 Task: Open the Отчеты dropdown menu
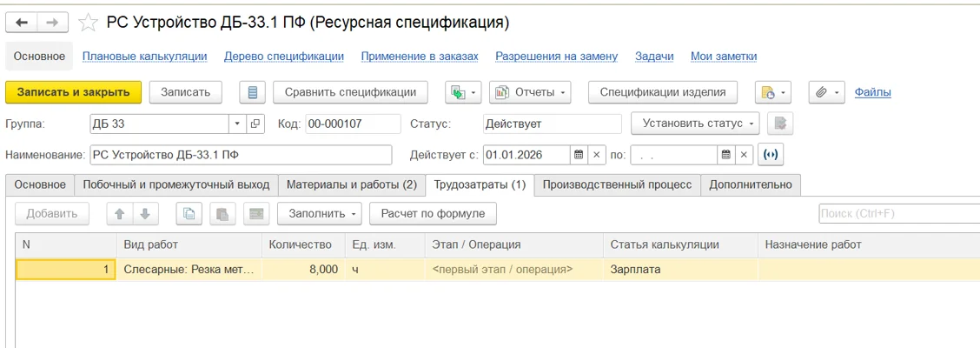tap(530, 92)
